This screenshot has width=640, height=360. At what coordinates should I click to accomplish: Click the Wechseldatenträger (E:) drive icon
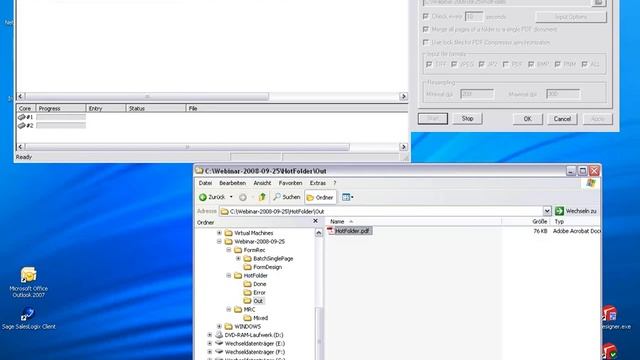[219, 343]
